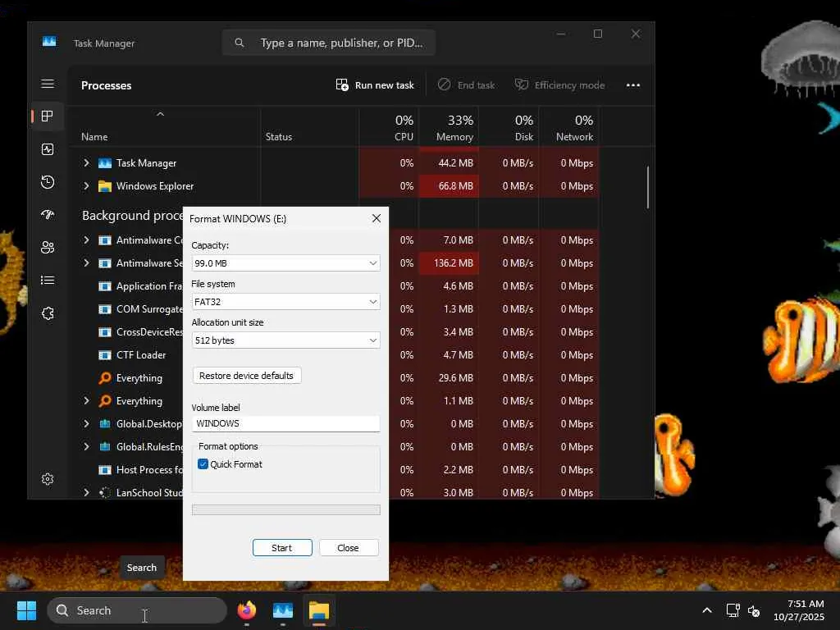Click the network status tray icon
The image size is (840, 630).
[x=733, y=610]
